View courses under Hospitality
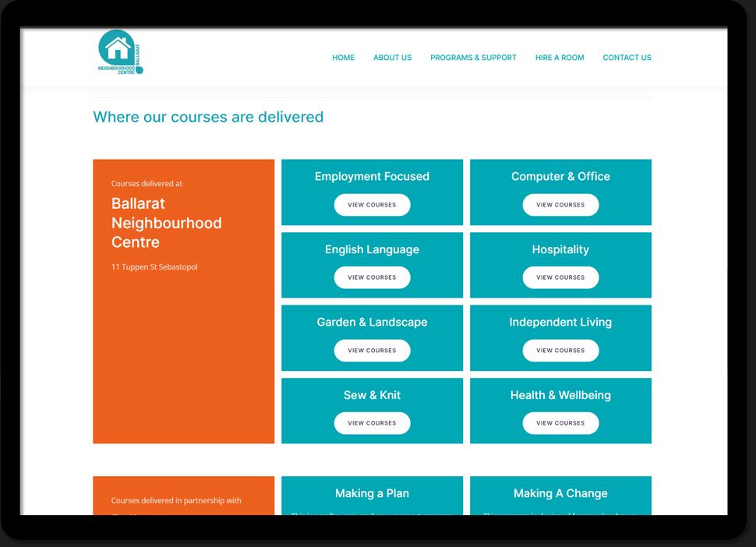756x547 pixels. (x=560, y=277)
